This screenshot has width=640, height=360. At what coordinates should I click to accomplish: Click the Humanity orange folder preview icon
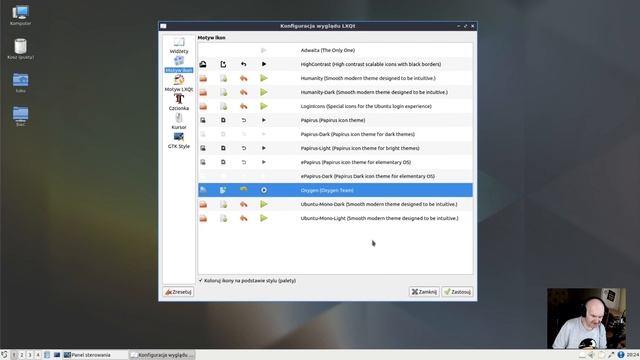(x=203, y=78)
